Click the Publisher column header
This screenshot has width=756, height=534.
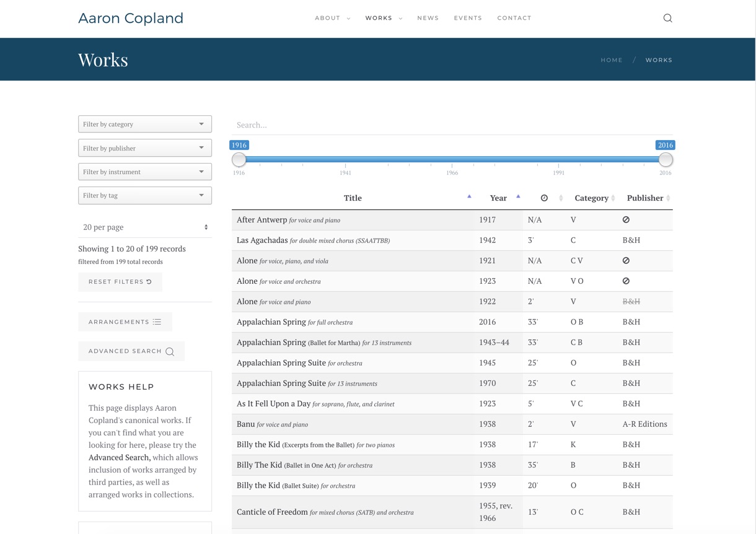(x=645, y=198)
